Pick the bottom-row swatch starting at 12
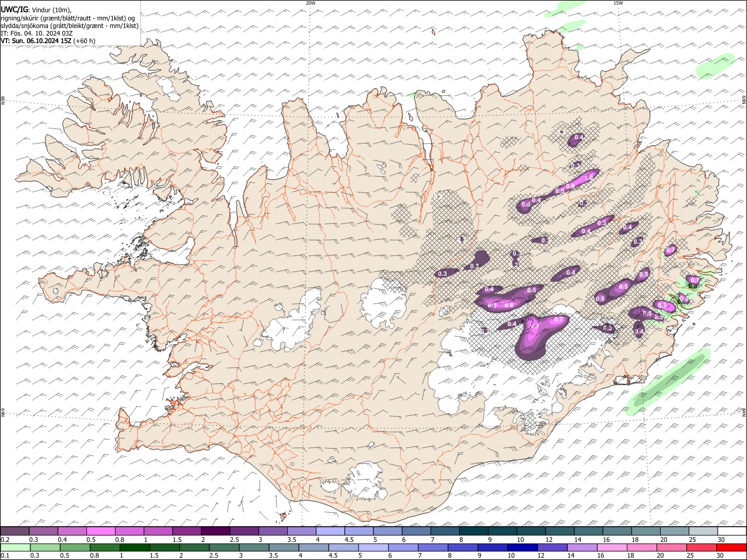747x560 pixels. pyautogui.click(x=552, y=547)
